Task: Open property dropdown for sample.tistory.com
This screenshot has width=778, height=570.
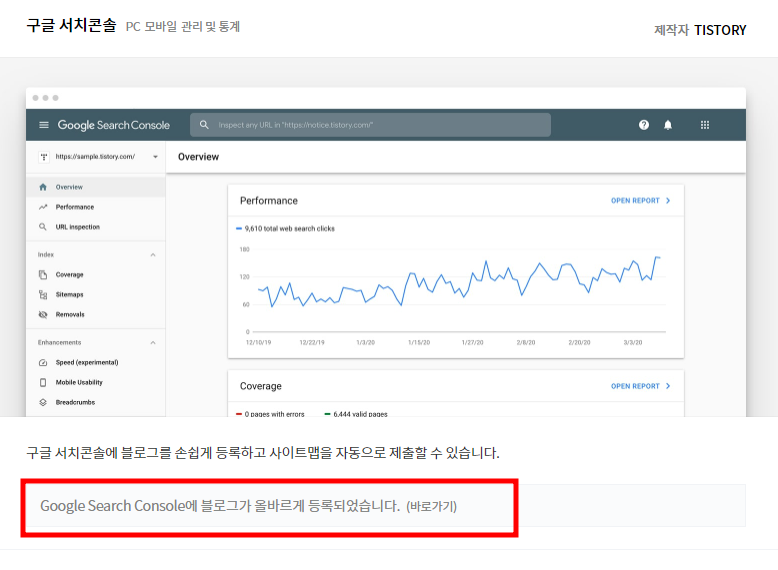Action: (x=155, y=157)
